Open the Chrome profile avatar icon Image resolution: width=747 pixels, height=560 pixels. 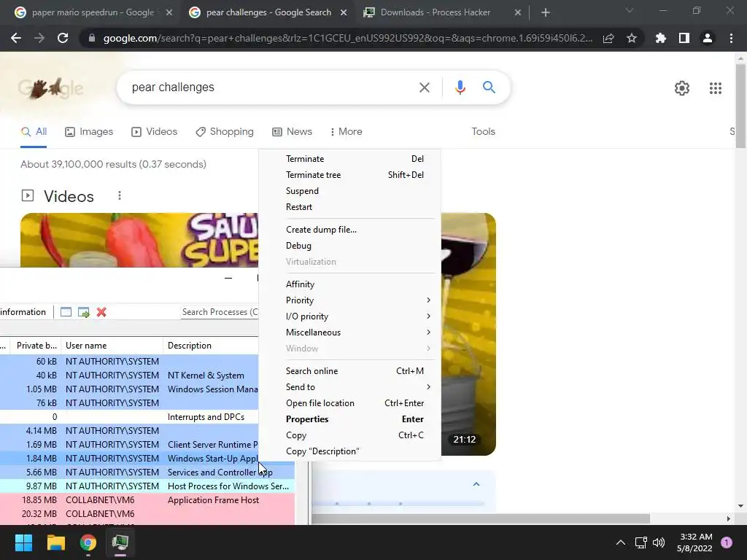point(708,38)
